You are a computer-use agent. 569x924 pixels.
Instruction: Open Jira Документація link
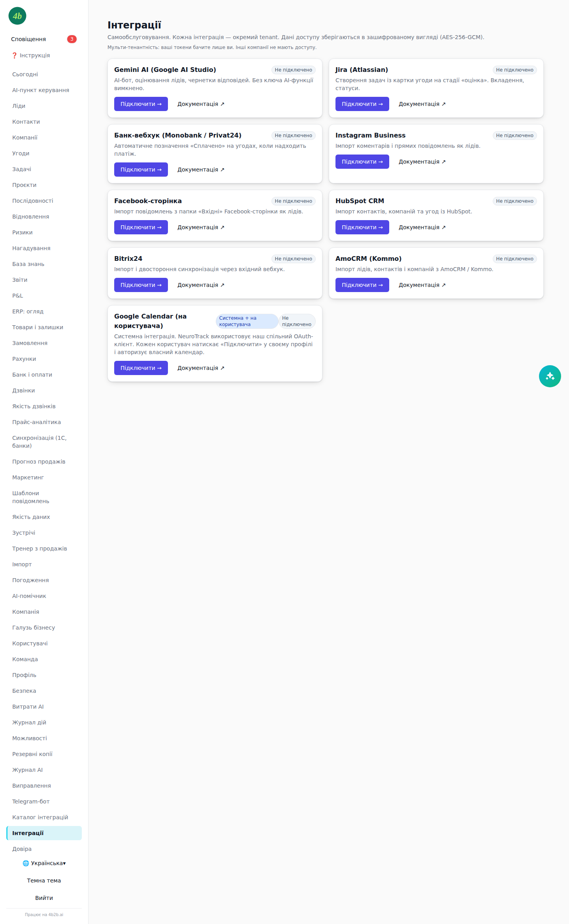click(422, 104)
